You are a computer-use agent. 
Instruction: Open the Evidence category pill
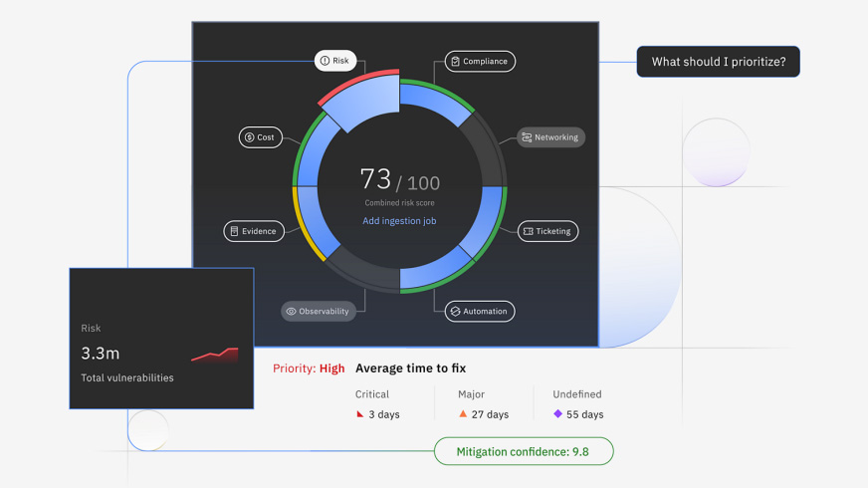[x=254, y=231]
